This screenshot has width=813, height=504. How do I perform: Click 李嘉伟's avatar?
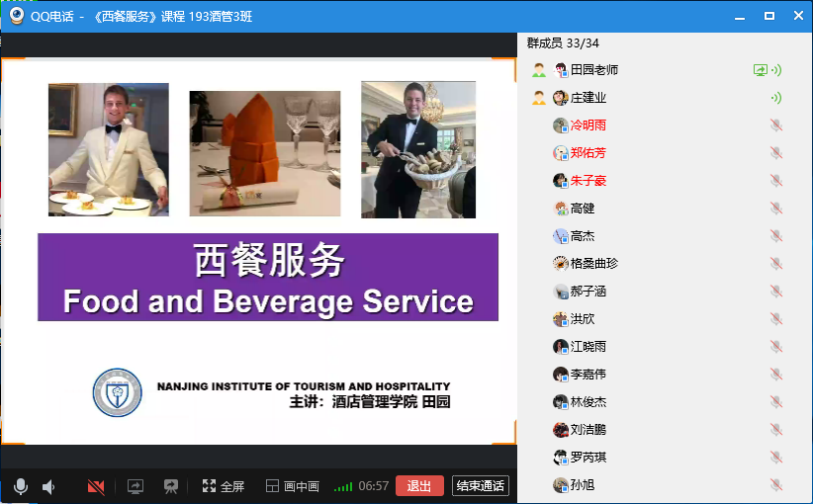[561, 374]
